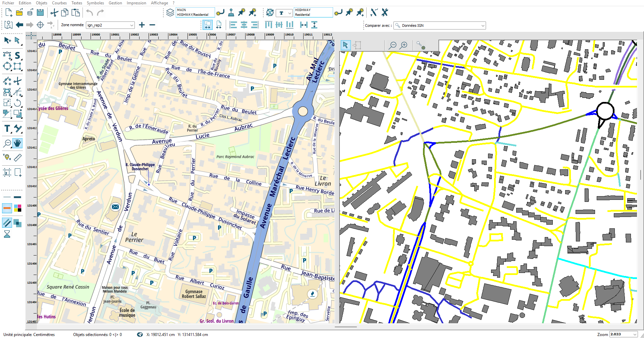Click the rotate tool icon

[x=18, y=103]
